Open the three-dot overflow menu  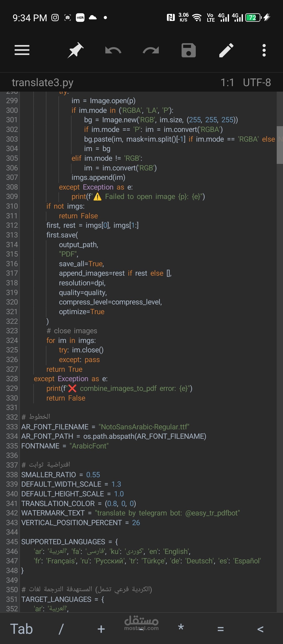pyautogui.click(x=264, y=50)
